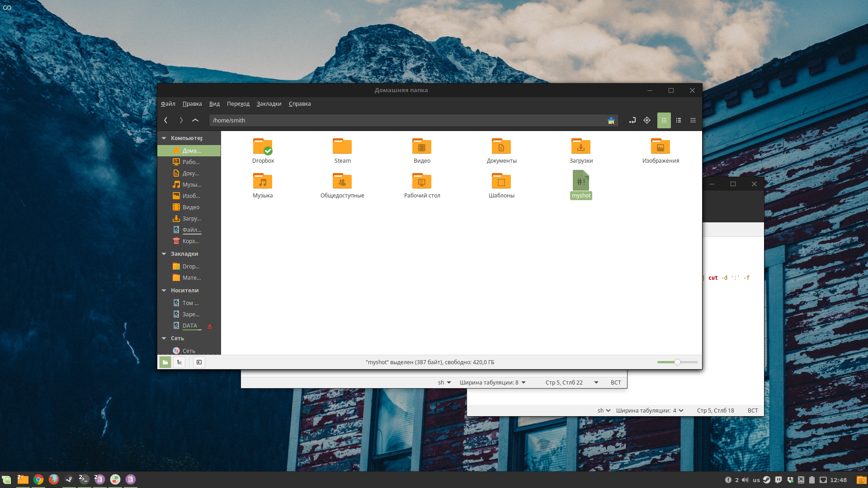868x488 pixels.
Task: Open Ширина табуляции: 8 dropdown in editor
Action: 492,382
